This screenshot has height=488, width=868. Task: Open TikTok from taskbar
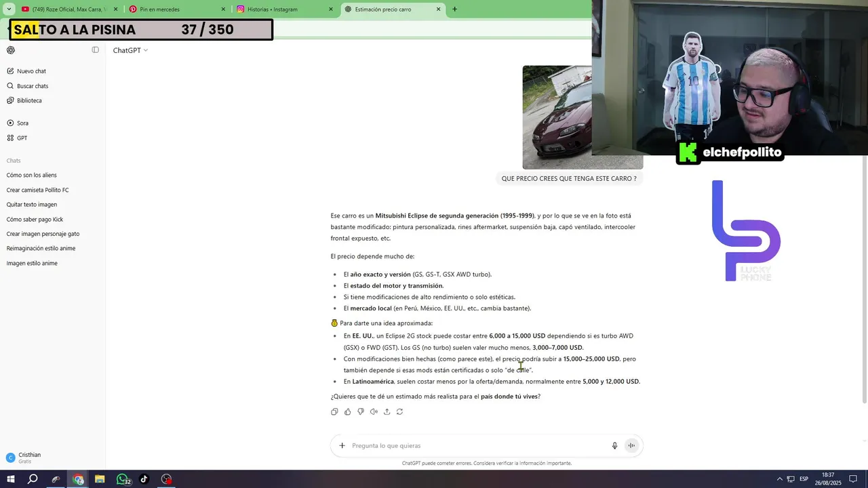144,479
